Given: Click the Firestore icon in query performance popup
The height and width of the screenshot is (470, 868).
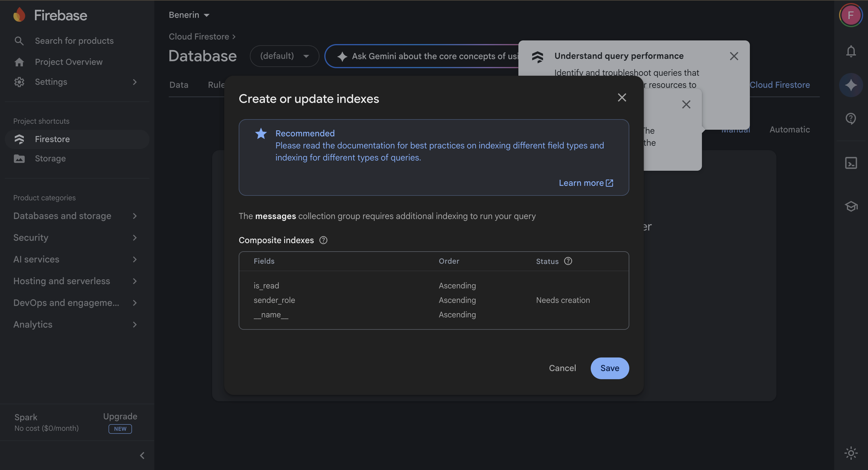Looking at the screenshot, I should [537, 57].
